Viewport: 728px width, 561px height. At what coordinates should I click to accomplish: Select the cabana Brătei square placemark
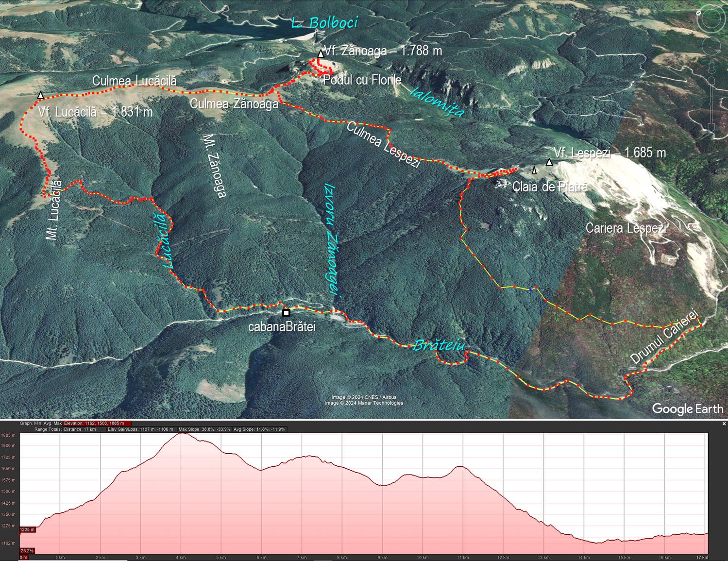(x=287, y=313)
